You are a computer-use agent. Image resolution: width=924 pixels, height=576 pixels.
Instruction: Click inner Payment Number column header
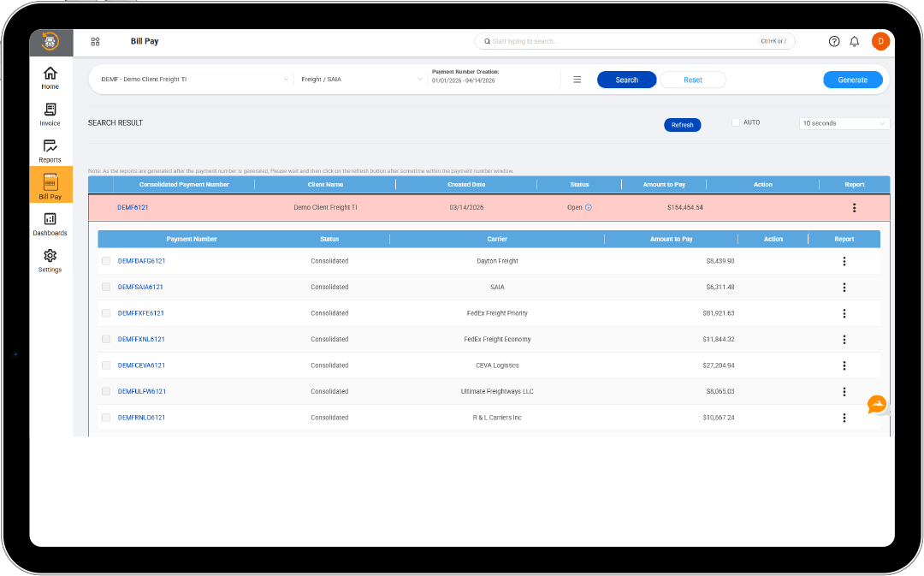tap(192, 240)
